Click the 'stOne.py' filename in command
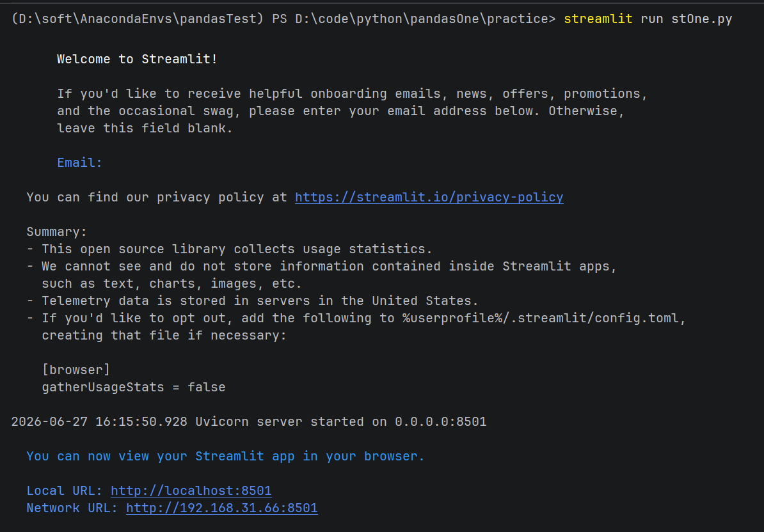The image size is (764, 532). 702,19
